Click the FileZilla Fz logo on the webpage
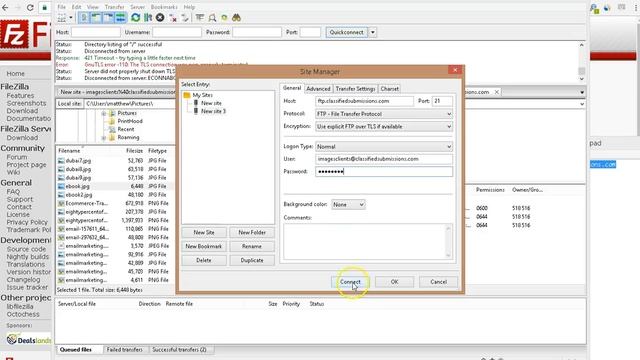 point(14,34)
